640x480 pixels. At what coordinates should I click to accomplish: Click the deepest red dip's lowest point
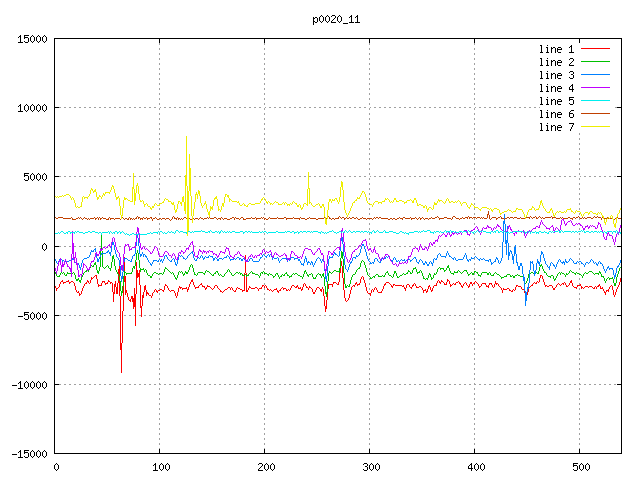pyautogui.click(x=122, y=372)
